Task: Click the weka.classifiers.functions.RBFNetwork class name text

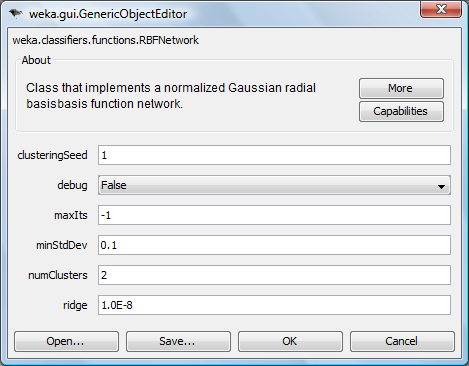Action: click(x=105, y=40)
